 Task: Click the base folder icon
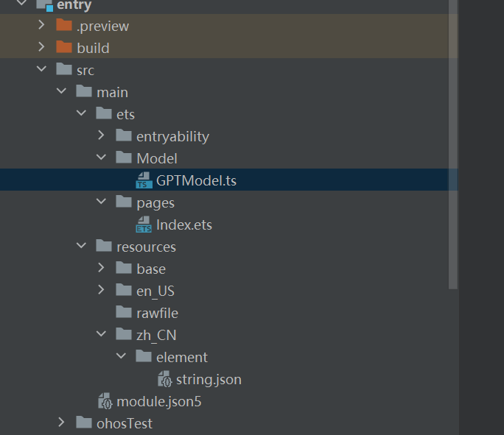point(124,268)
